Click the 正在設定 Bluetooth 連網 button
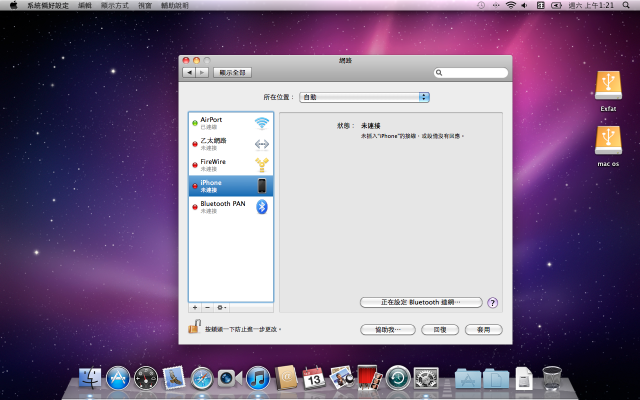Viewport: 640px width, 400px height. [421, 302]
